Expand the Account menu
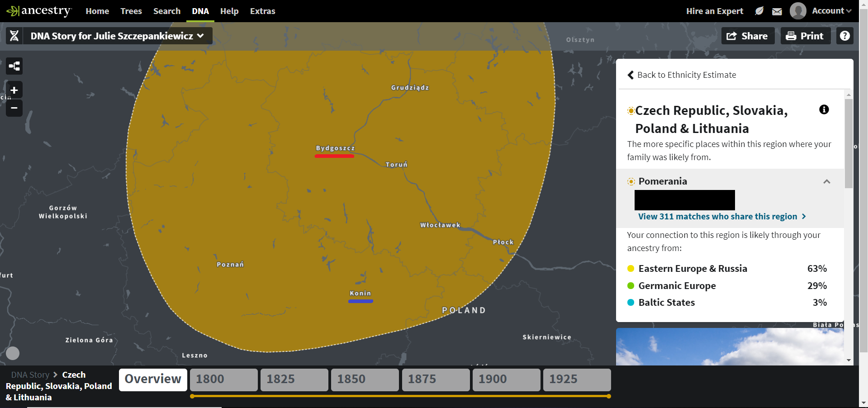 831,11
